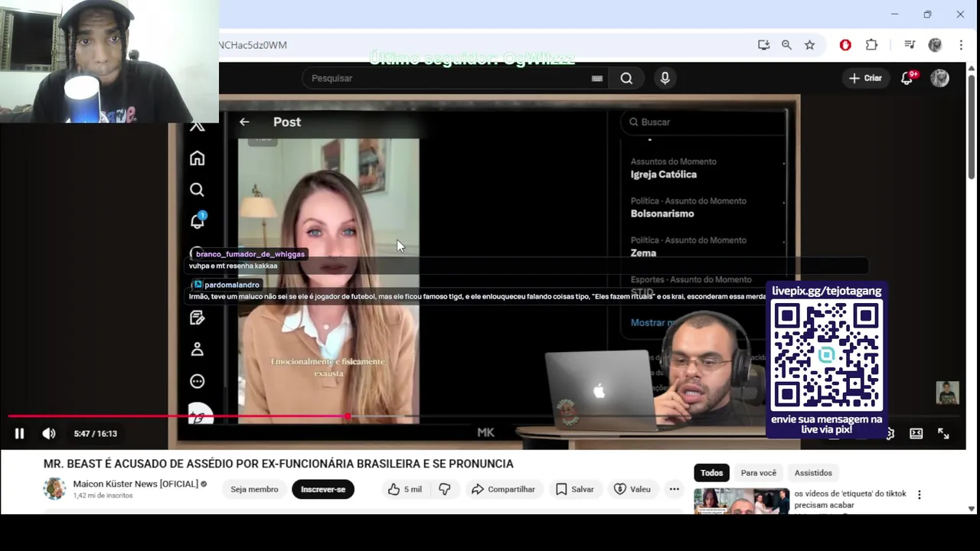980x551 pixels.
Task: Click the Seja membro button
Action: [x=254, y=489]
